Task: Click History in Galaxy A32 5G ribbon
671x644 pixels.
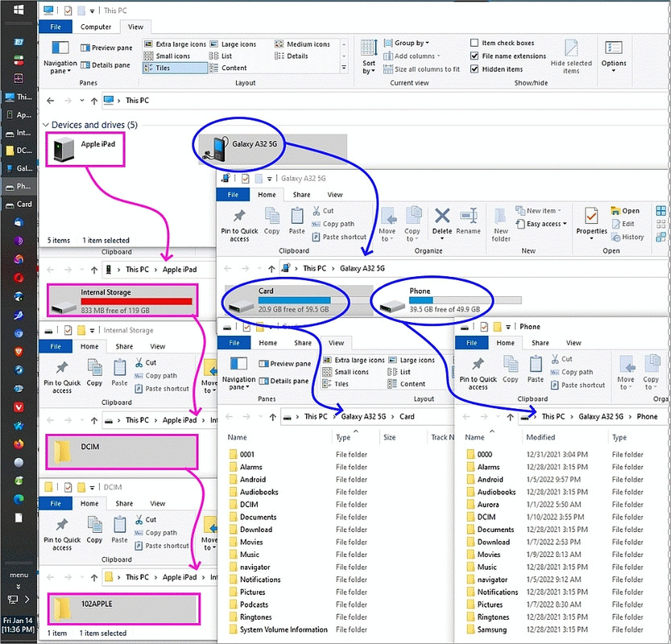Action: 628,237
